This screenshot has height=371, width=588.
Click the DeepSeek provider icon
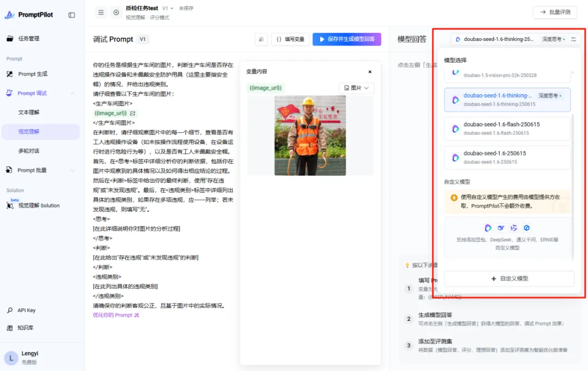coord(501,228)
